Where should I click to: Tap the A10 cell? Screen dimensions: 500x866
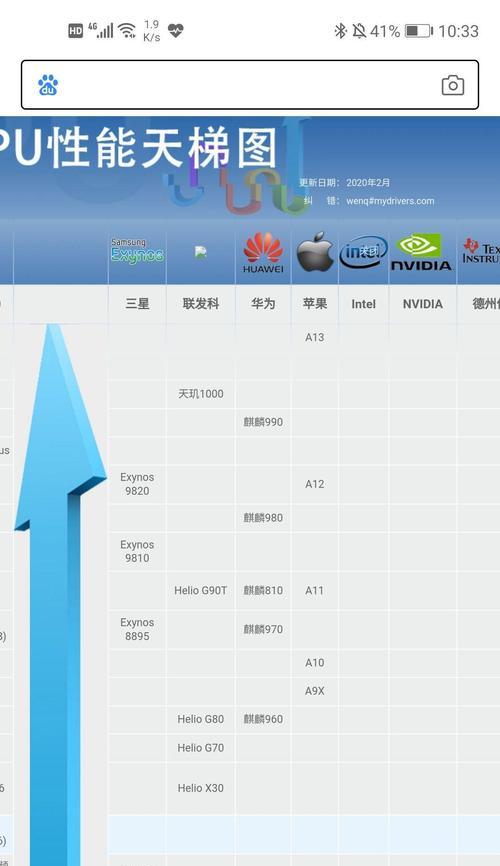click(x=315, y=663)
